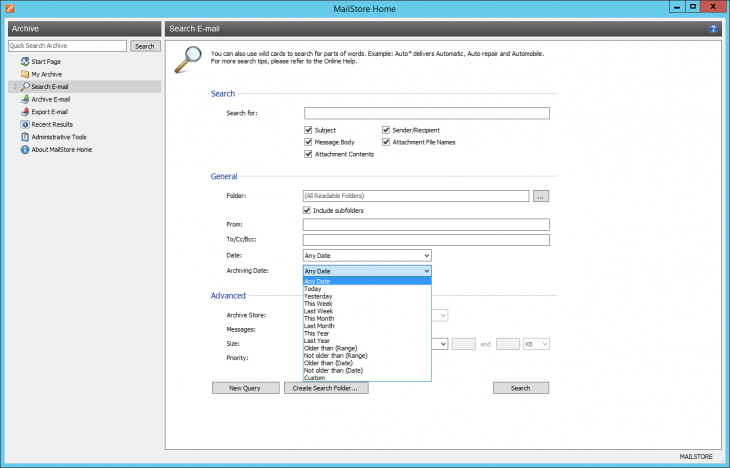Open My Archive in sidebar
Viewport: 730px width, 468px height.
(x=47, y=74)
